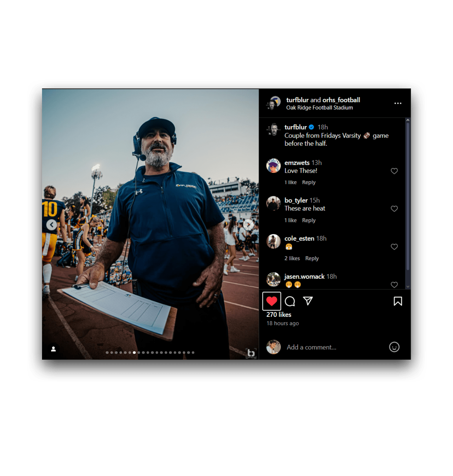View who liked: 270 likes
The height and width of the screenshot is (476, 453).
pyautogui.click(x=279, y=315)
